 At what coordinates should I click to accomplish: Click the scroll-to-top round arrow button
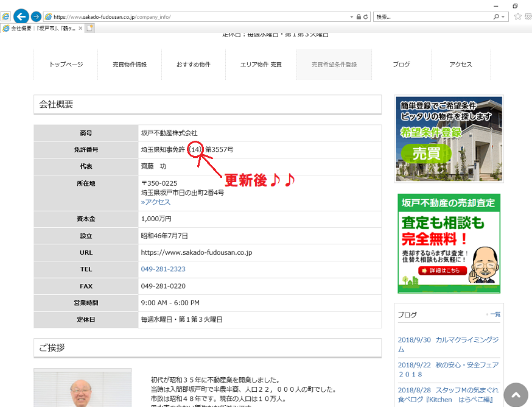pos(516,395)
